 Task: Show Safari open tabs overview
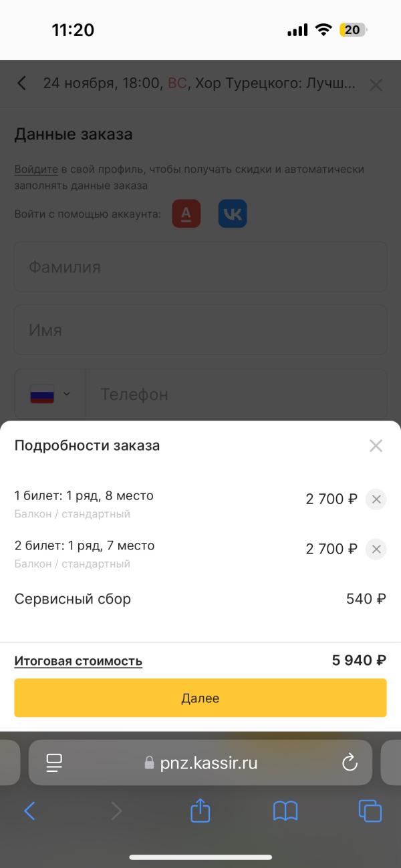pos(370,811)
